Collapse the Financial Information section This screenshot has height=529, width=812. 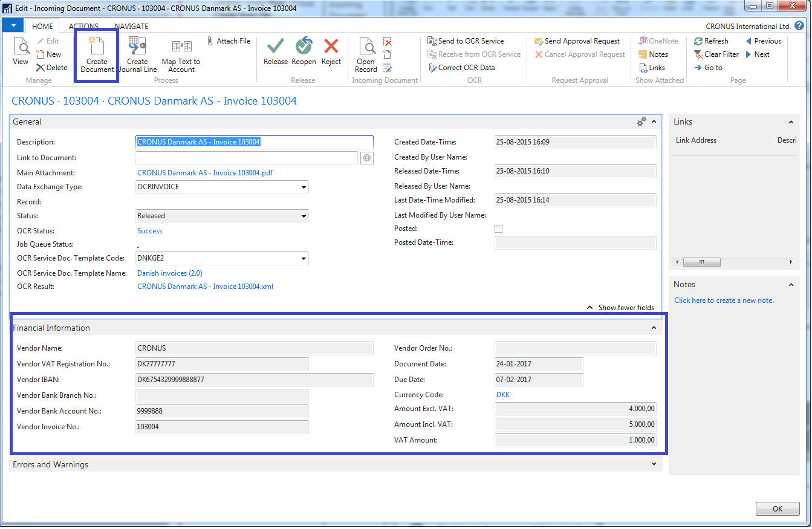coord(654,328)
